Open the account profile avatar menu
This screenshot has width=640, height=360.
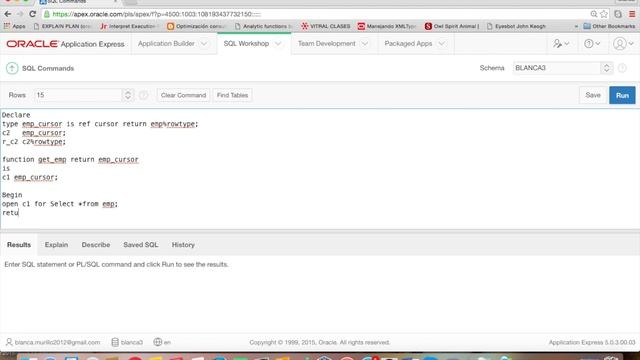pyautogui.click(x=623, y=44)
